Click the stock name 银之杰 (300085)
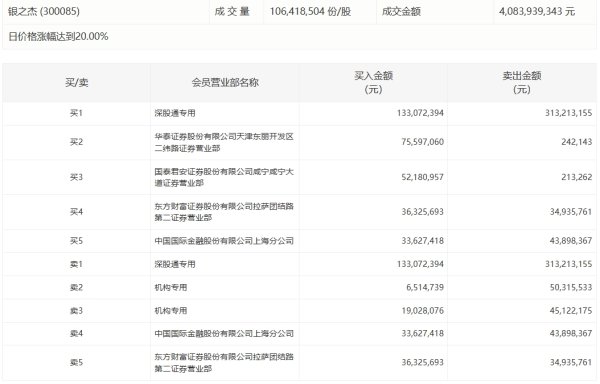The height and width of the screenshot is (384, 600). tap(44, 11)
